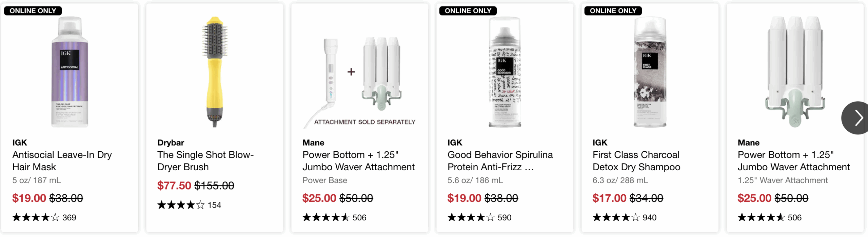The height and width of the screenshot is (237, 868).
Task: Click star rating with 154 reviews
Action: [189, 205]
